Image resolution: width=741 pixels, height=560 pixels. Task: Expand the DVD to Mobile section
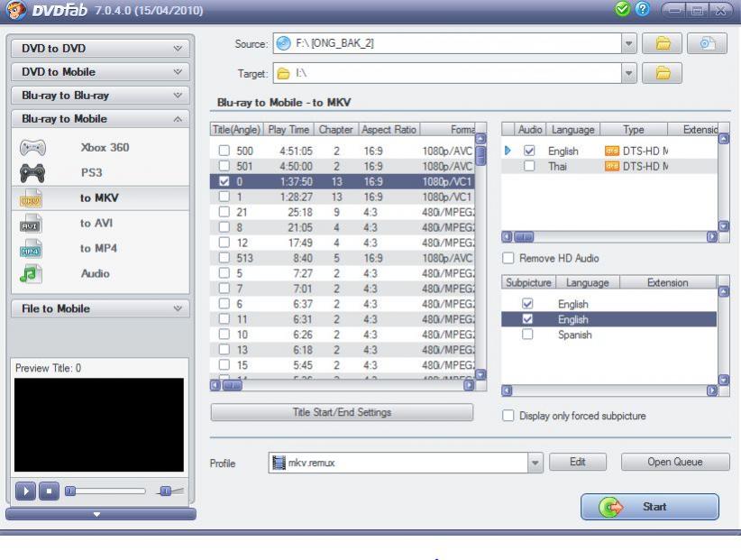coord(101,72)
